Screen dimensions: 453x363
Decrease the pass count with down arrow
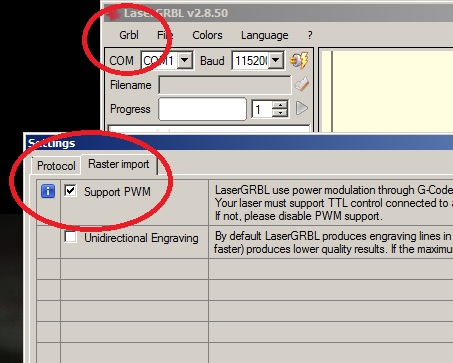280,113
